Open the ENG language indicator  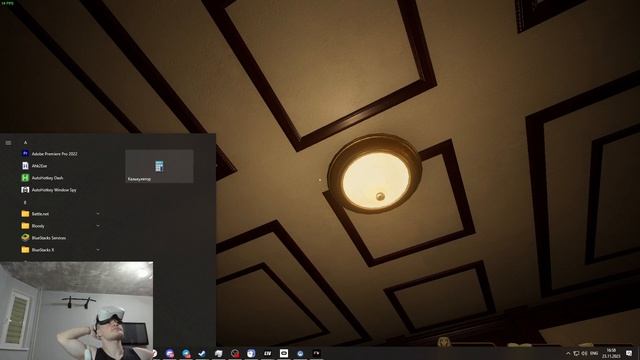[x=594, y=353]
